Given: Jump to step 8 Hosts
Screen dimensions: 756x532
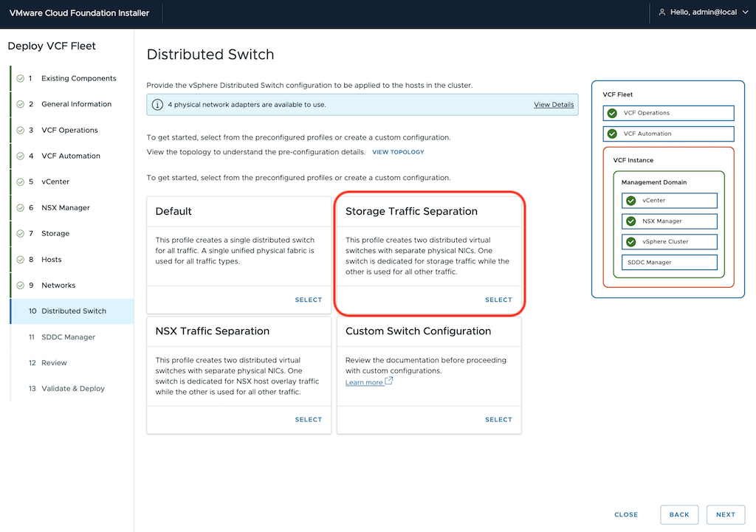Looking at the screenshot, I should point(72,260).
